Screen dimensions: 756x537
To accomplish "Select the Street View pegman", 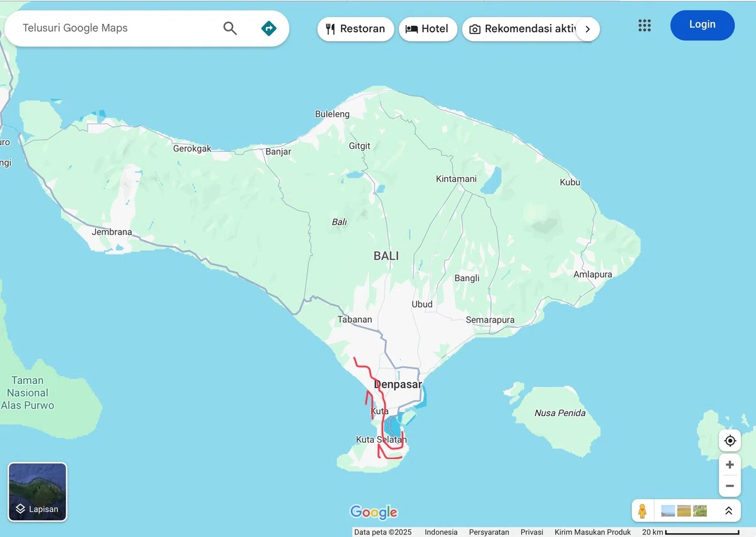I will pyautogui.click(x=642, y=511).
